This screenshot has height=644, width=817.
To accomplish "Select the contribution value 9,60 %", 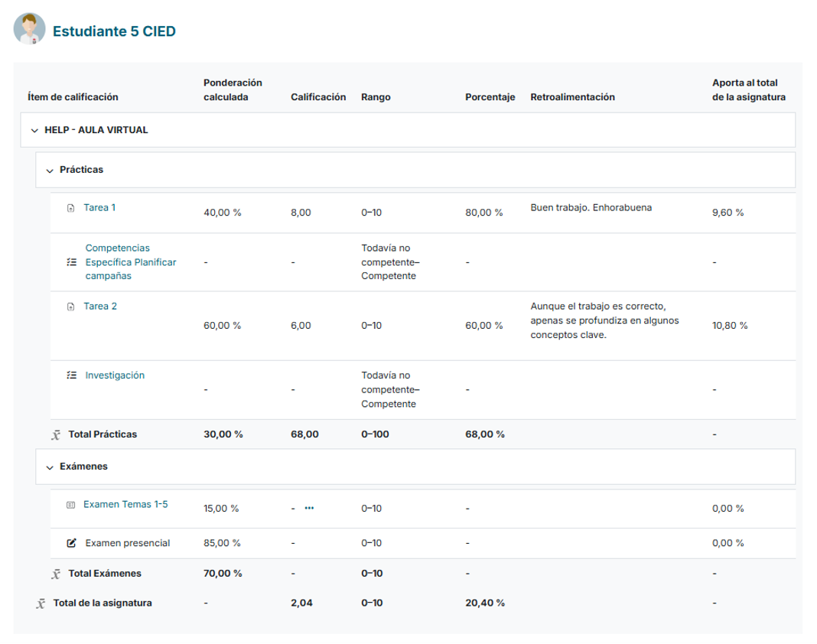I will [728, 213].
